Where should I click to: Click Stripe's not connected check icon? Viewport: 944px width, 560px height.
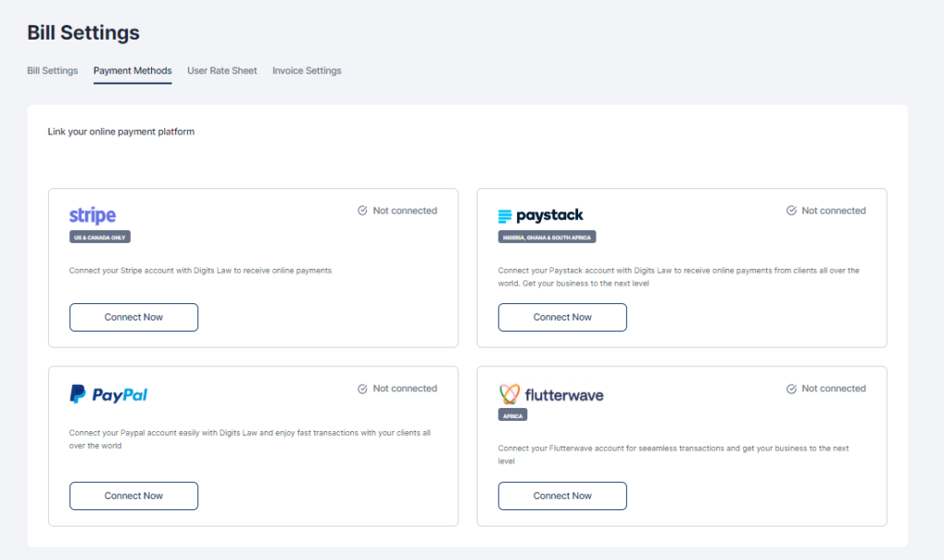coord(362,211)
